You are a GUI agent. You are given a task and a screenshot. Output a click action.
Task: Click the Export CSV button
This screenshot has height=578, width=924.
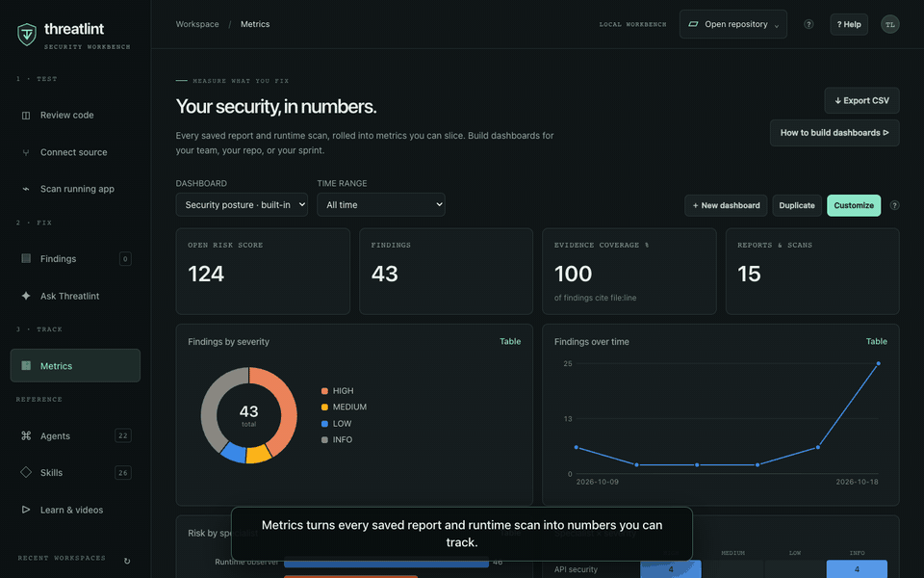tap(861, 100)
